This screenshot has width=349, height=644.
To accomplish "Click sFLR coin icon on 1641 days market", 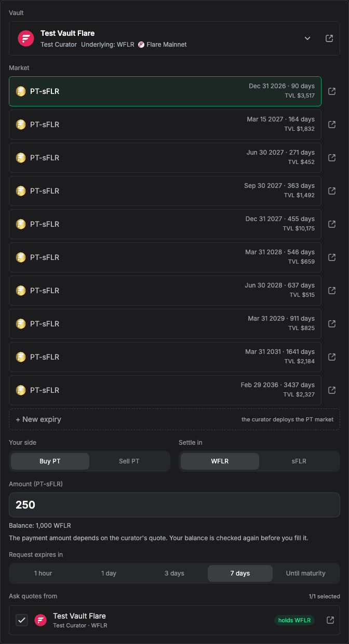I will coord(21,357).
